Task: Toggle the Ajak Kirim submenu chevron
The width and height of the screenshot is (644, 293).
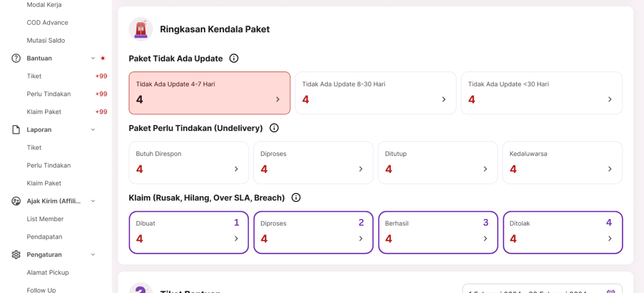Action: (93, 201)
